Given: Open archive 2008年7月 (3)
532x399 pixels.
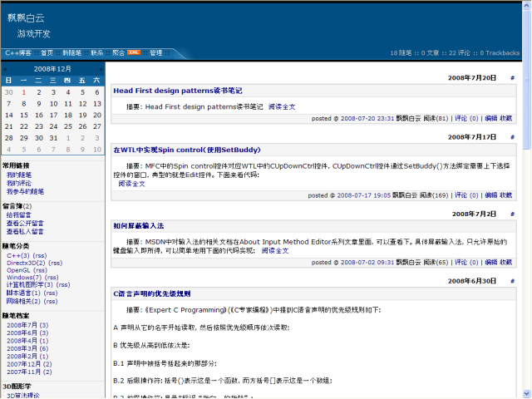Looking at the screenshot, I should pos(27,325).
